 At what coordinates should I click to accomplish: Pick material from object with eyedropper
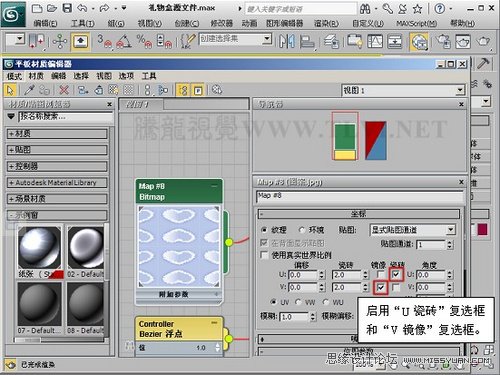(30, 90)
